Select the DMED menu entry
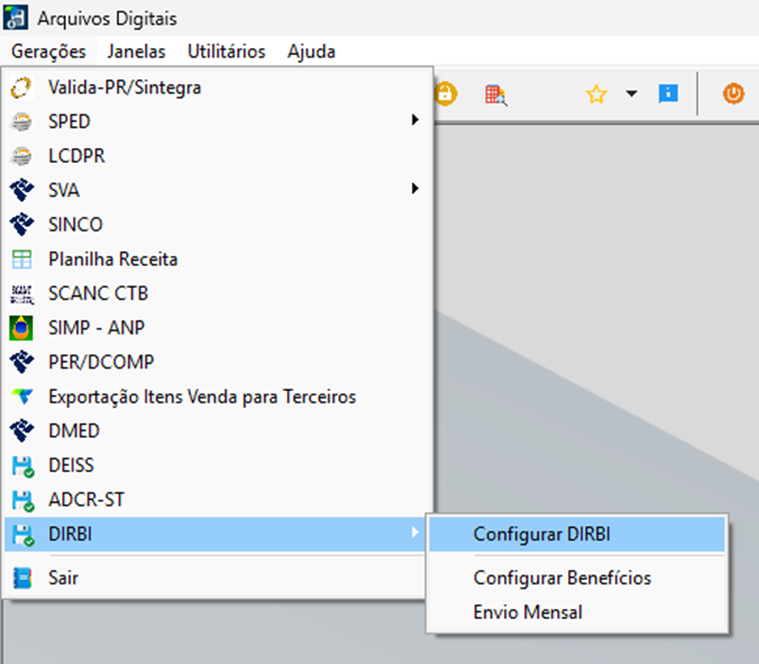759x664 pixels. pyautogui.click(x=217, y=431)
